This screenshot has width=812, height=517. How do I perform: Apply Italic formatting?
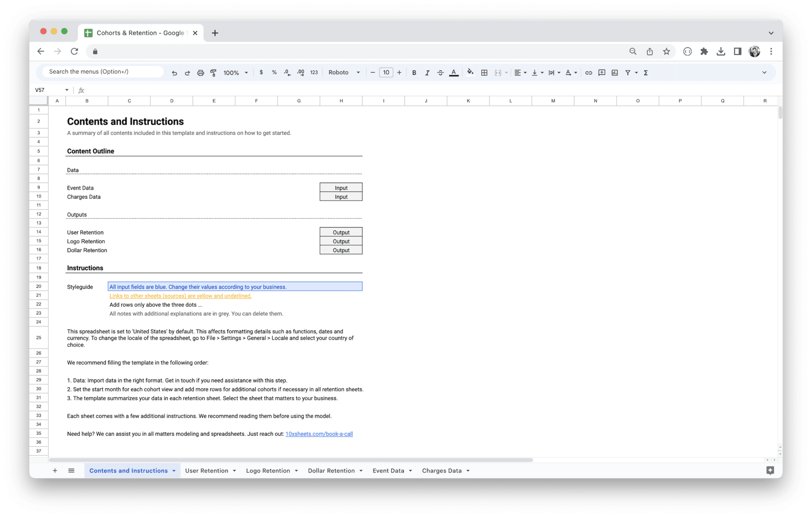point(427,72)
